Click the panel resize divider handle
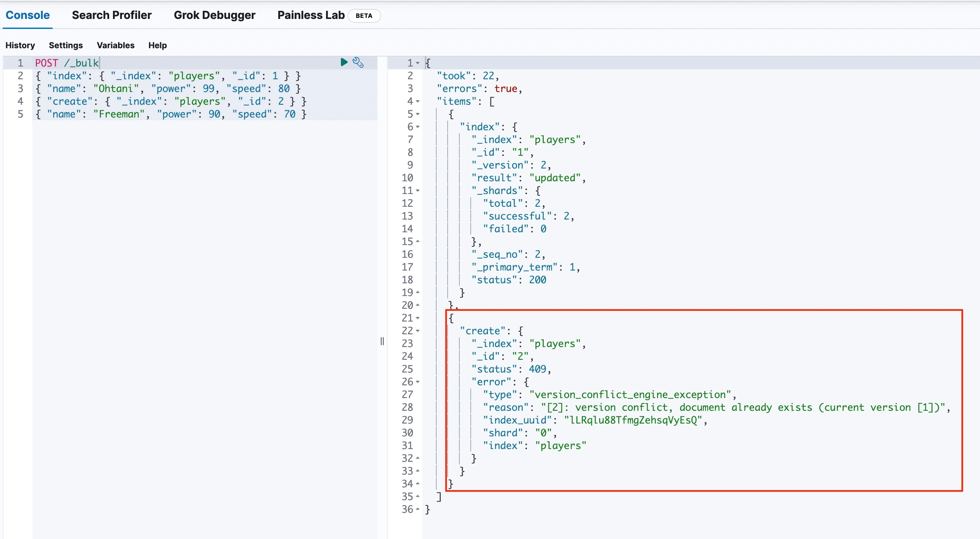The height and width of the screenshot is (539, 980). tap(382, 341)
